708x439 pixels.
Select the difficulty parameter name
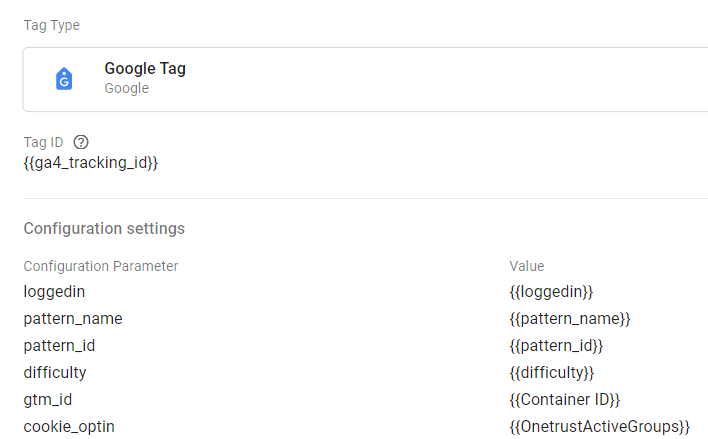pos(55,372)
